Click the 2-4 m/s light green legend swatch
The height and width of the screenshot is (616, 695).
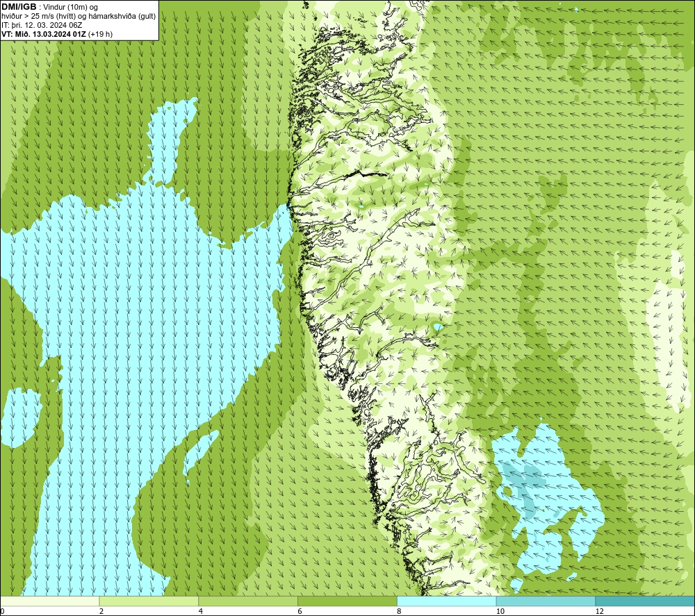click(x=149, y=601)
